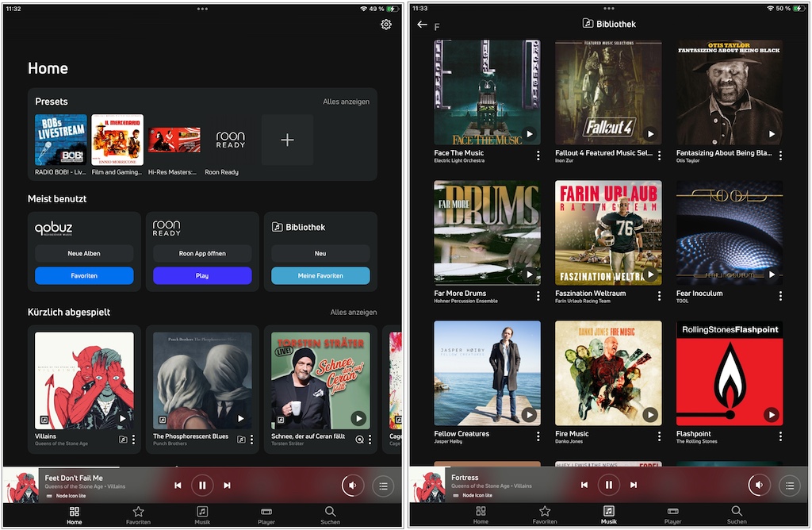
Task: Open Qobuz Neue Alben
Action: click(84, 253)
